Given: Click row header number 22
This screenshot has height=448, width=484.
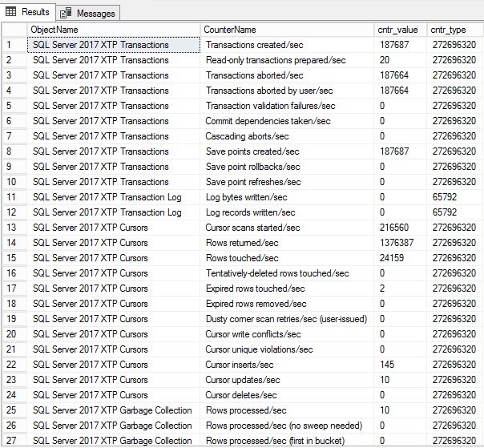Looking at the screenshot, I should (x=13, y=365).
